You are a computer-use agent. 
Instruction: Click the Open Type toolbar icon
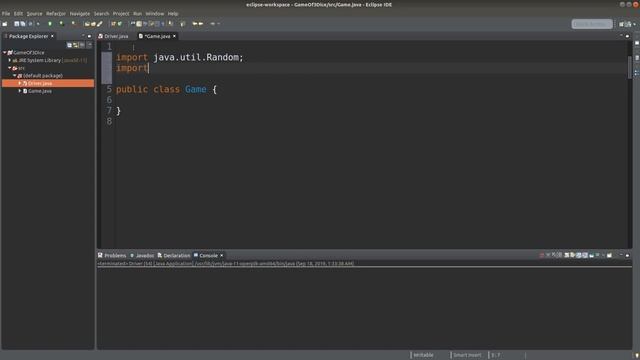coord(87,24)
